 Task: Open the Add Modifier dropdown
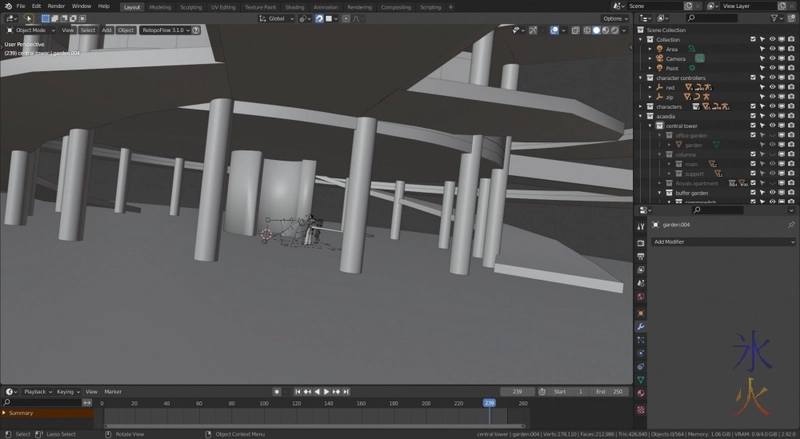[723, 242]
